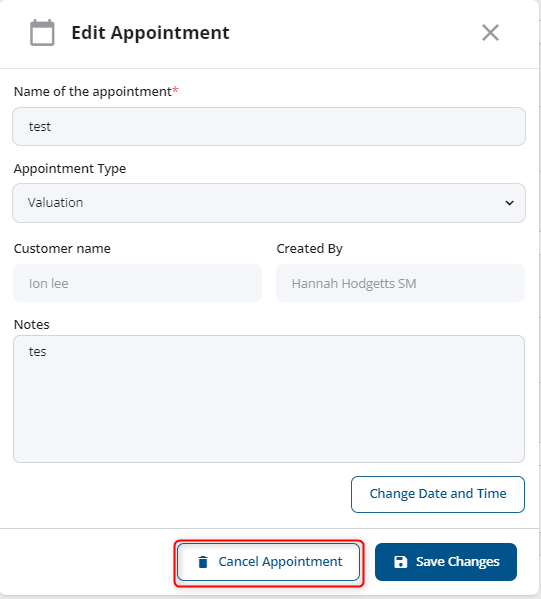Screen dimensions: 541x599
Task: Select the Cancel Appointment button
Action: tap(268, 562)
